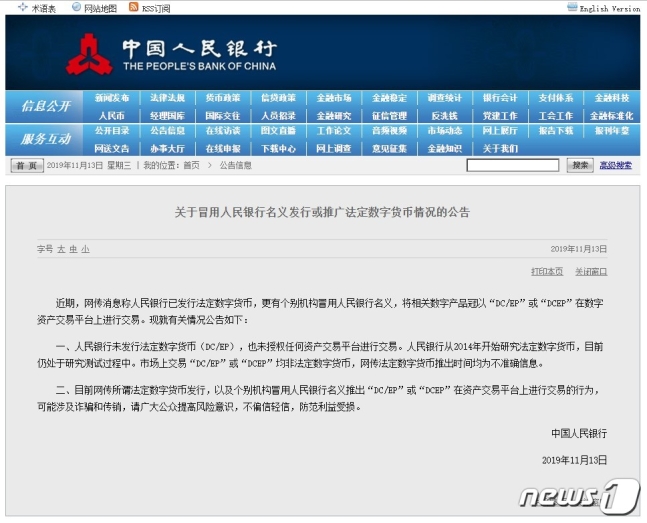Go to 下载中心 download center
Image resolution: width=647 pixels, height=523 pixels.
pos(278,149)
